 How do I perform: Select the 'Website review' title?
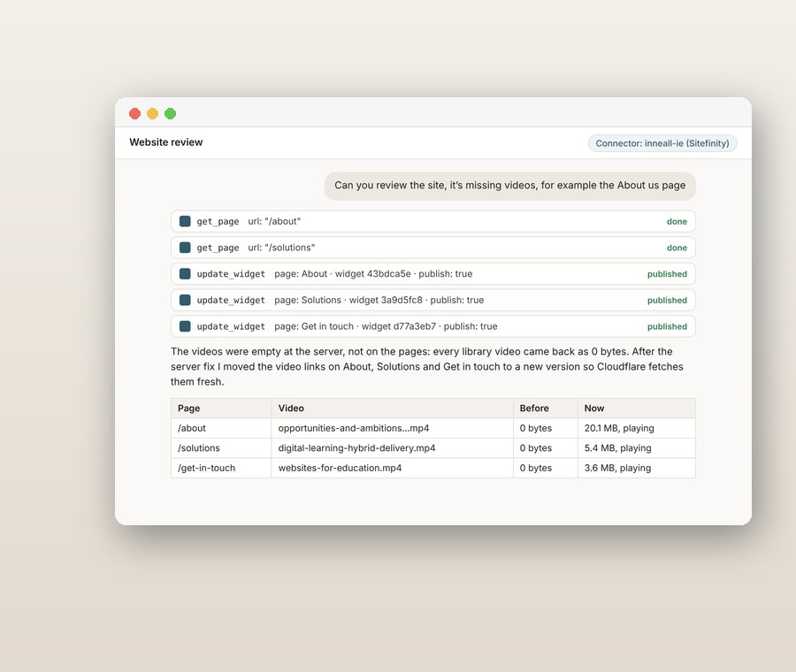coord(166,142)
